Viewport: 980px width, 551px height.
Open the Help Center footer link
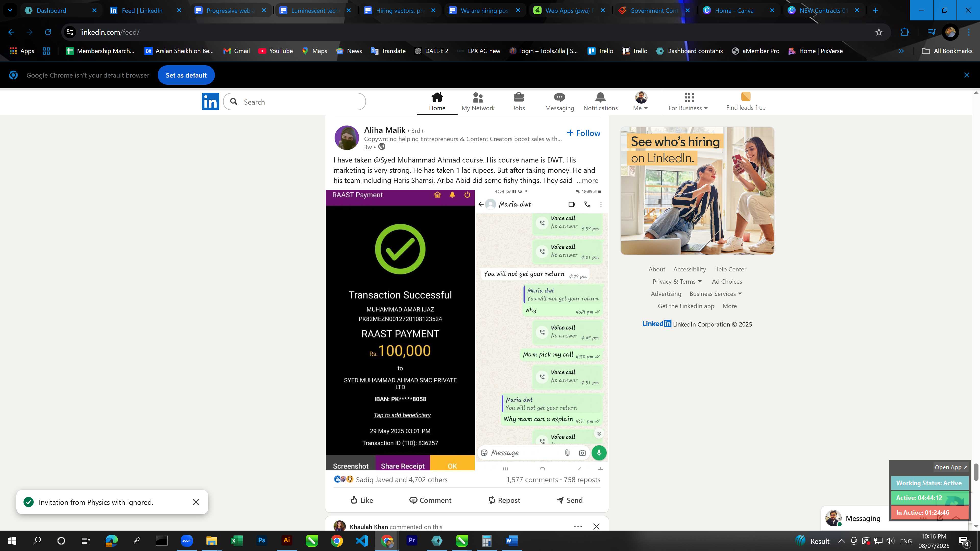point(730,269)
